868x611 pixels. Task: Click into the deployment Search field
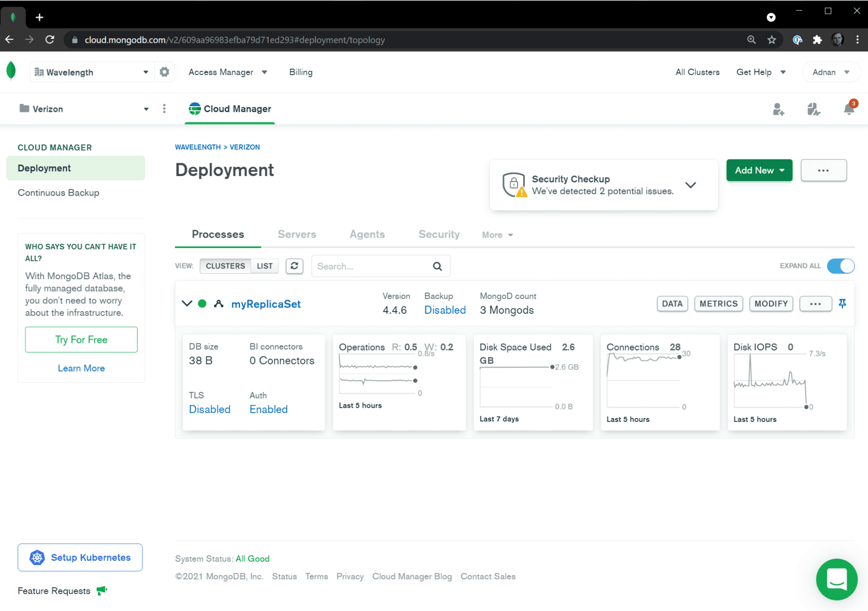click(372, 266)
